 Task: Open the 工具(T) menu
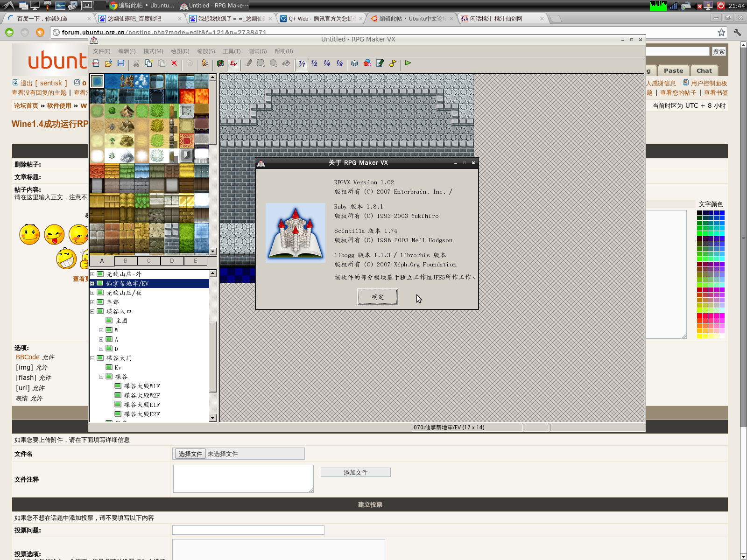[x=232, y=51]
